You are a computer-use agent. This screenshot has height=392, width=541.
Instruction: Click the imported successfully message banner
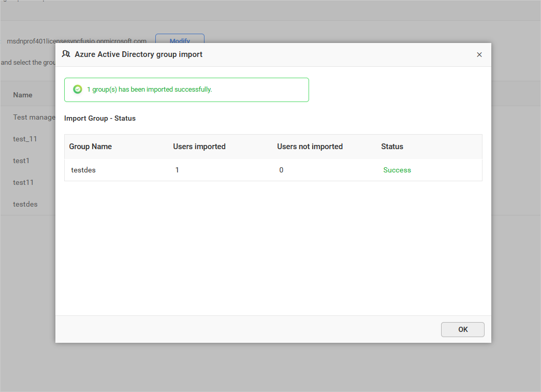point(186,89)
